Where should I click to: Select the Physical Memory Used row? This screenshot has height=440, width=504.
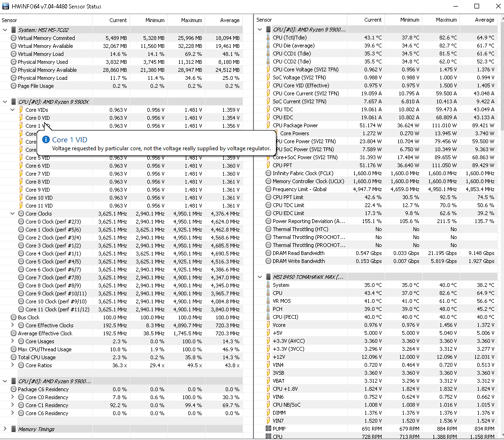121,62
